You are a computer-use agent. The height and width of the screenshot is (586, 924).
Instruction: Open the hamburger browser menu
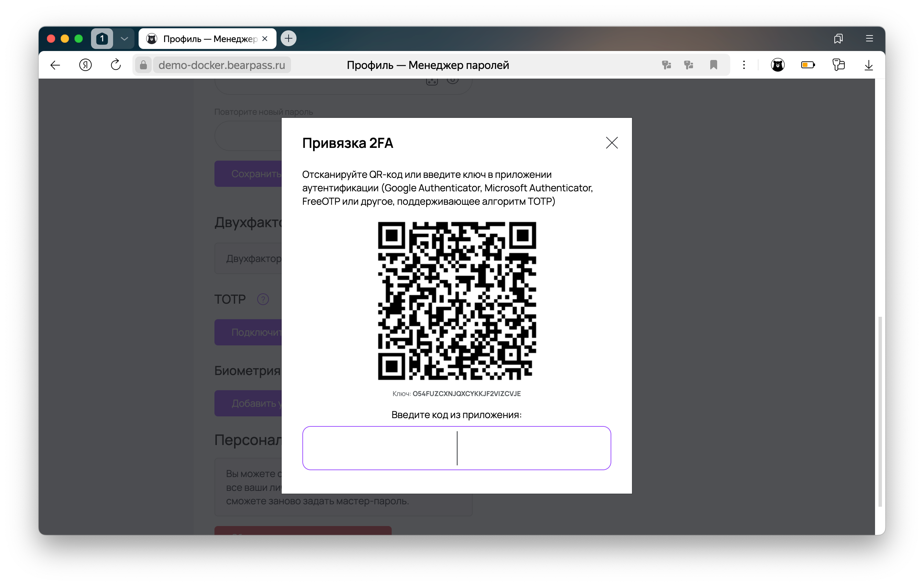tap(869, 38)
